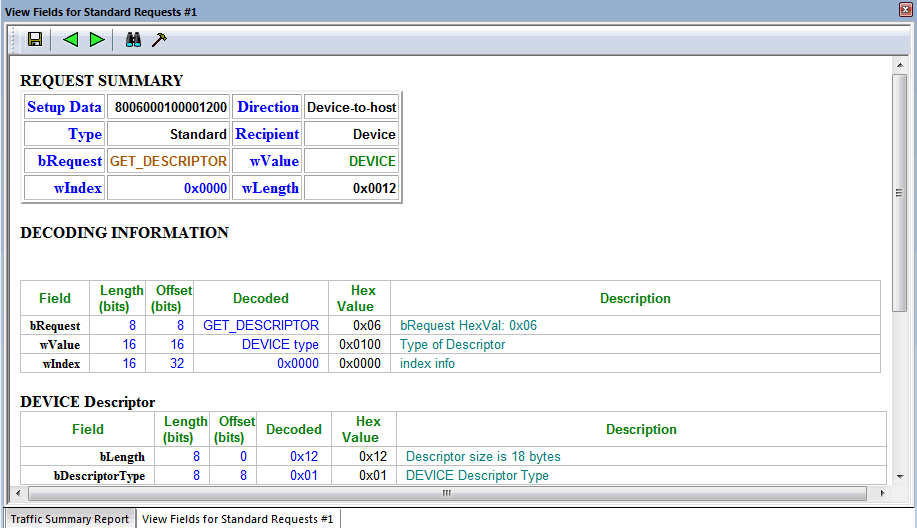Click green DEVICE wValue cell

(373, 161)
